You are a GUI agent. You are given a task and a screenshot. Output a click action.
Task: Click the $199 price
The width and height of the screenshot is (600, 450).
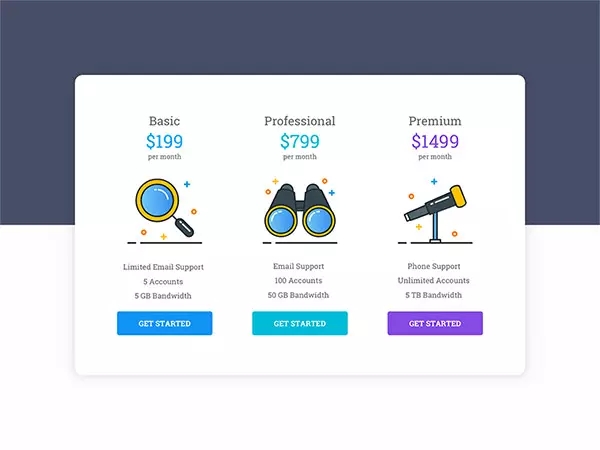164,141
